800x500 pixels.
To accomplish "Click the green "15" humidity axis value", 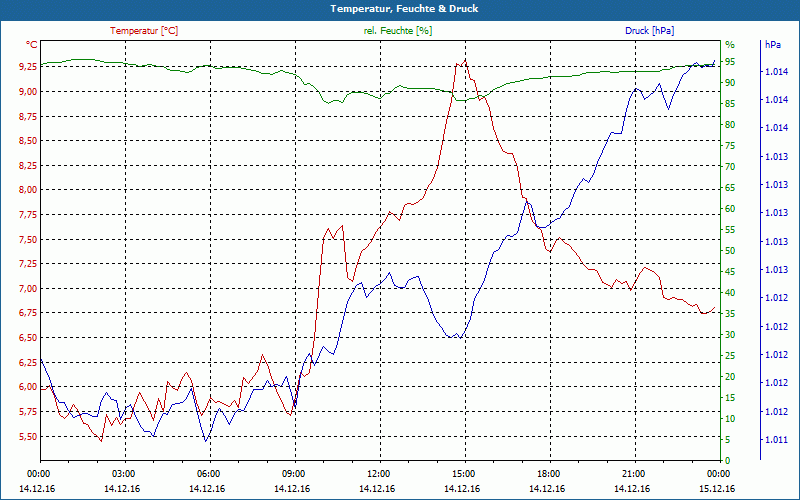I will pos(730,398).
